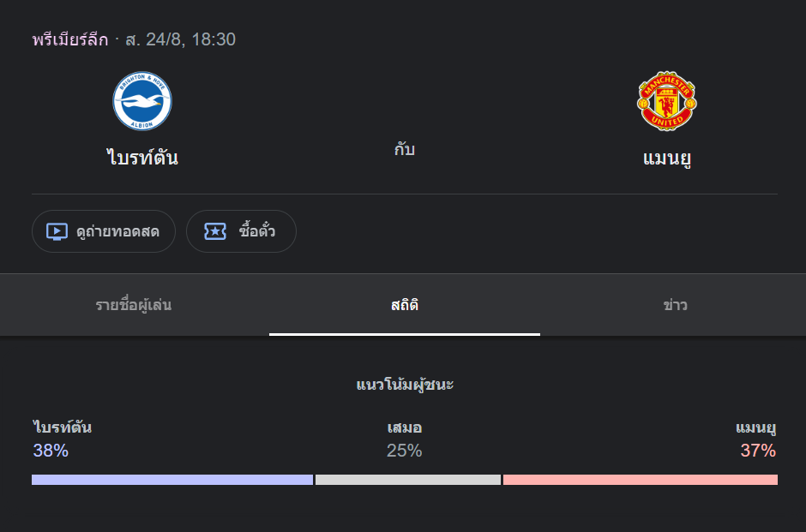This screenshot has width=806, height=532.
Task: Click the live broadcast TV icon
Action: [x=57, y=231]
